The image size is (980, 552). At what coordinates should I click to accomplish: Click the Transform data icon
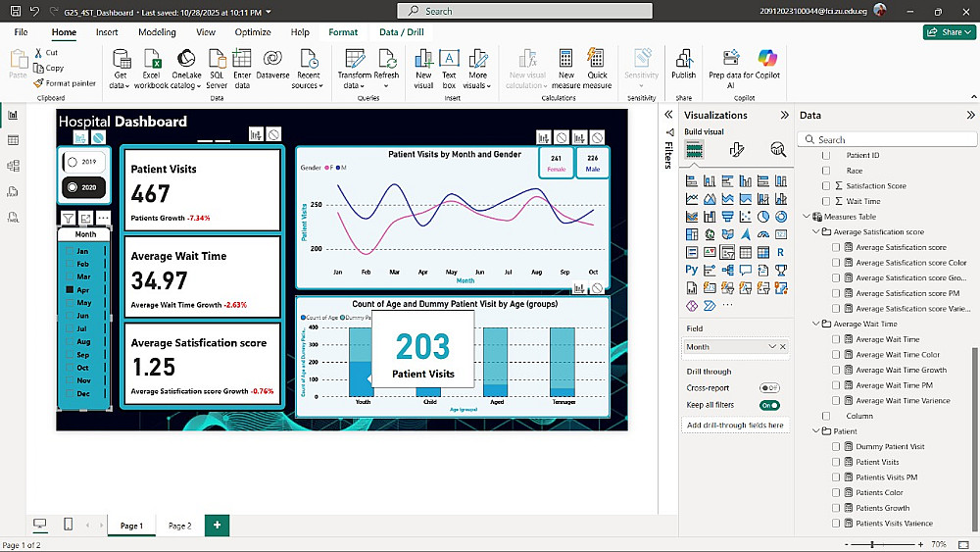[354, 58]
